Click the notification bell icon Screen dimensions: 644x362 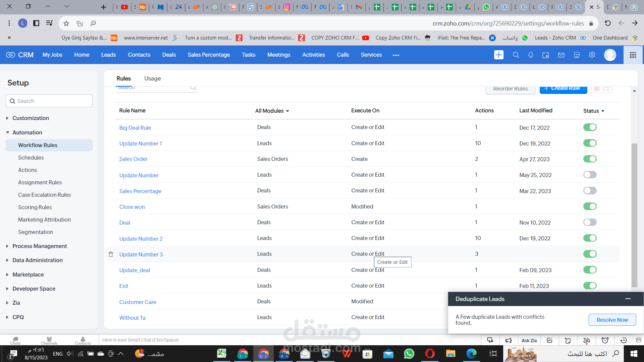pyautogui.click(x=531, y=55)
